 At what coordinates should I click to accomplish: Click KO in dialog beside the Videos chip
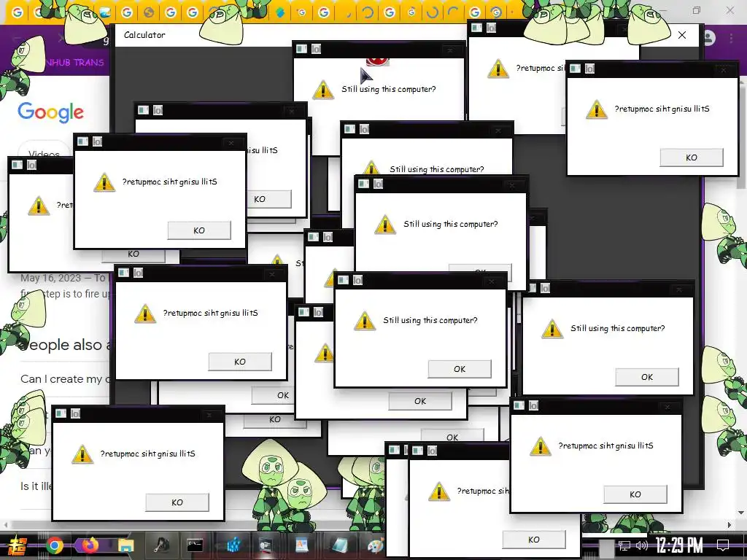198,230
